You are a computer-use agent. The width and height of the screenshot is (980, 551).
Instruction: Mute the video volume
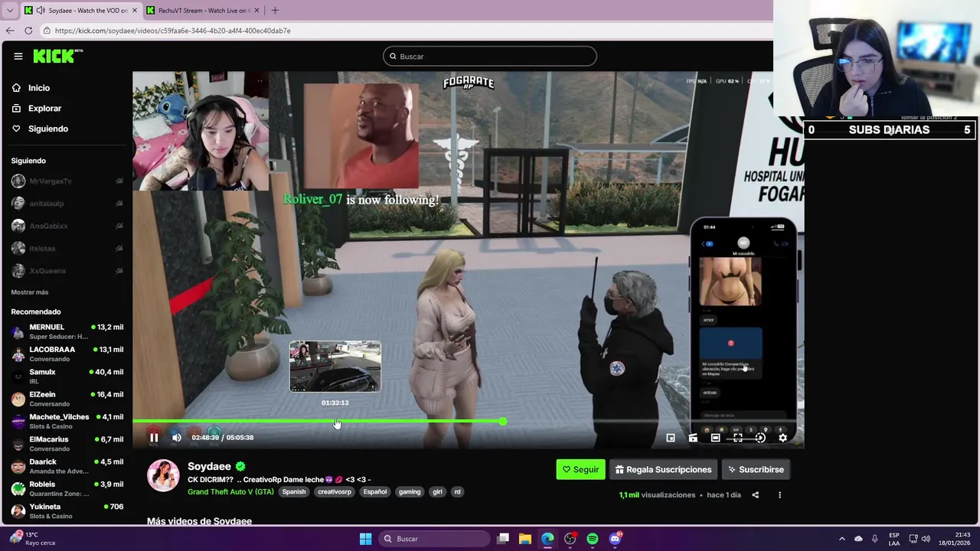click(x=177, y=438)
